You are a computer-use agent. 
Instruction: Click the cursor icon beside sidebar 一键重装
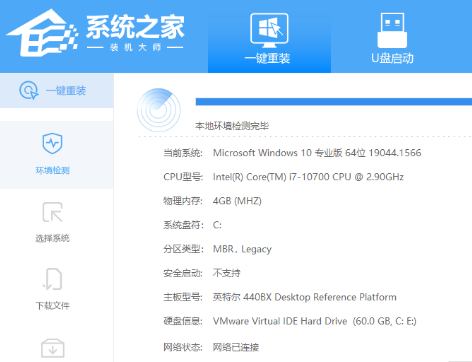pos(29,90)
